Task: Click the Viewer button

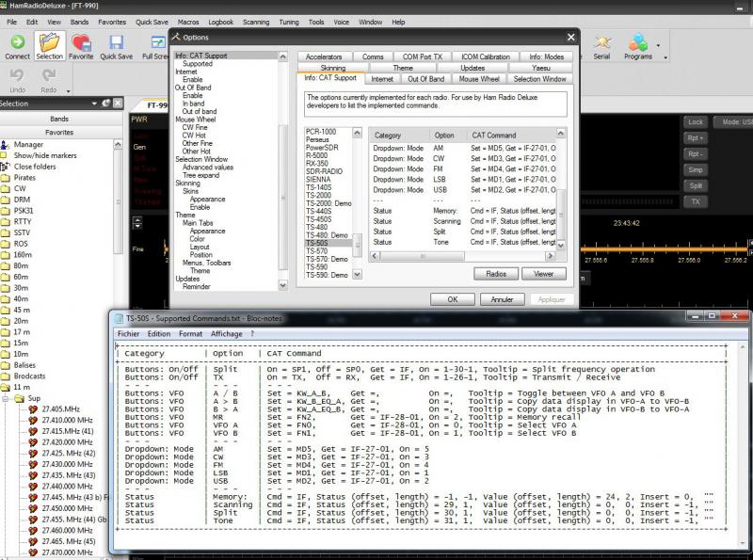Action: 544,274
